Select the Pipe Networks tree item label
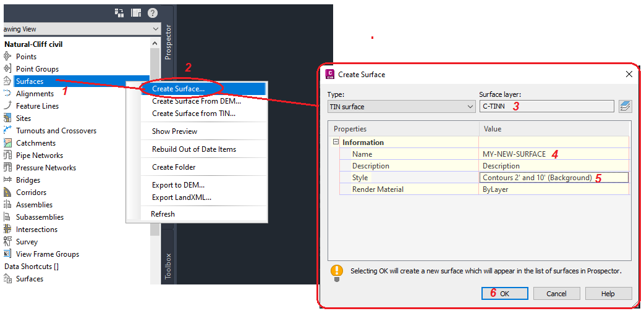 point(40,155)
